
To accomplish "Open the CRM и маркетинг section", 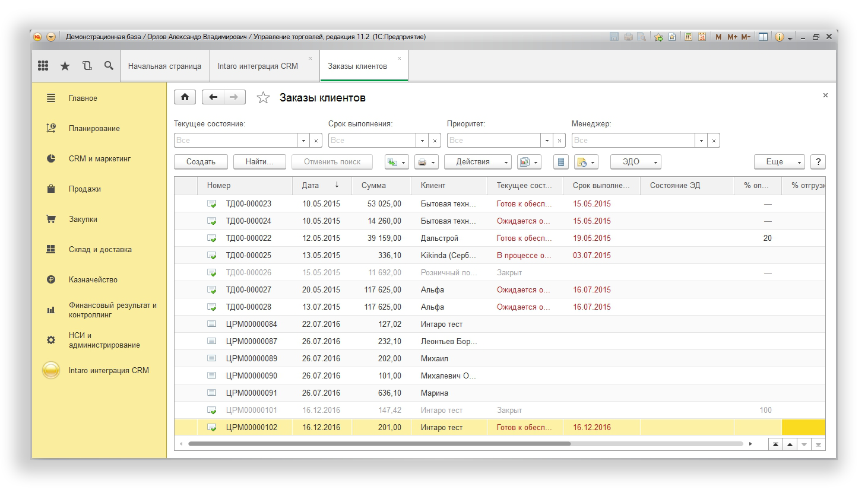I will (99, 158).
